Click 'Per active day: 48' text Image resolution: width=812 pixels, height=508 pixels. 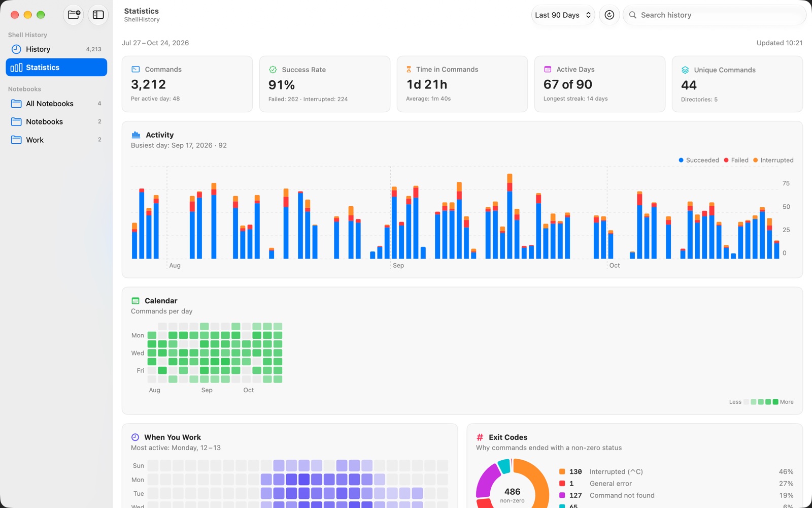tap(155, 99)
